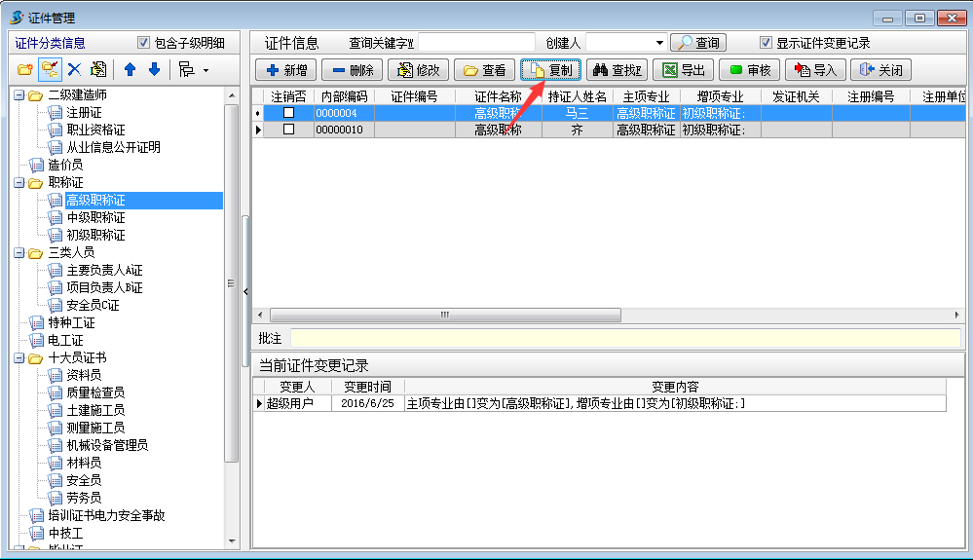Click the 查询关键字 search input field

(475, 43)
